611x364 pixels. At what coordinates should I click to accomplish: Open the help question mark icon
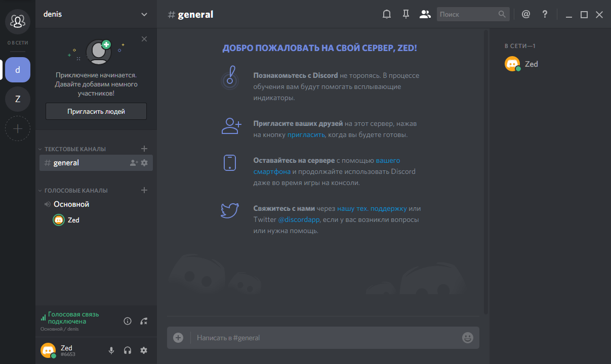[545, 14]
